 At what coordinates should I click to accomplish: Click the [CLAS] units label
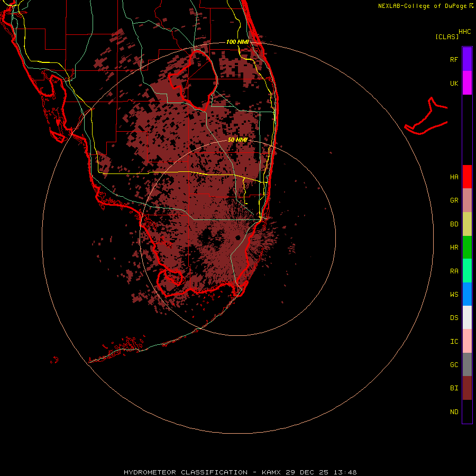(x=447, y=36)
